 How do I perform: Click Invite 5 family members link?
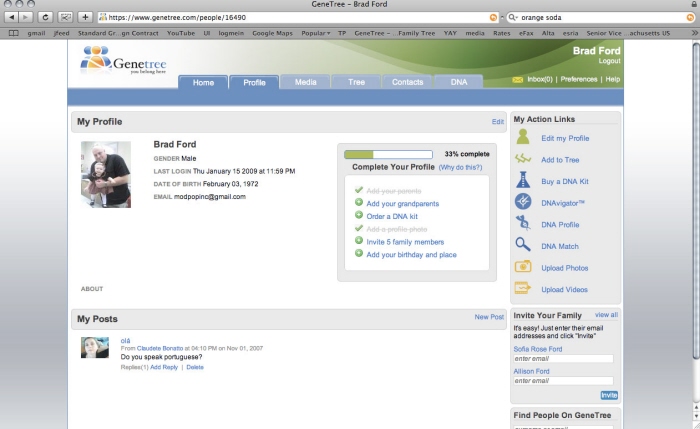405,242
